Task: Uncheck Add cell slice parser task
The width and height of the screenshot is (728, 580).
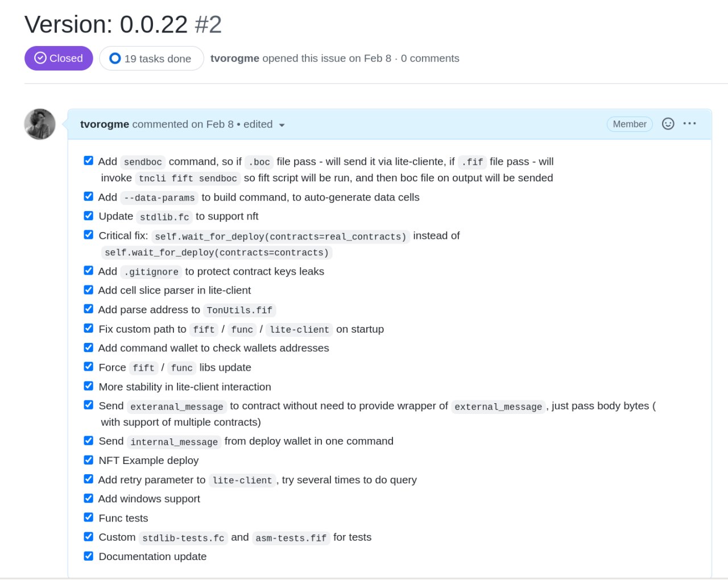Action: 89,289
